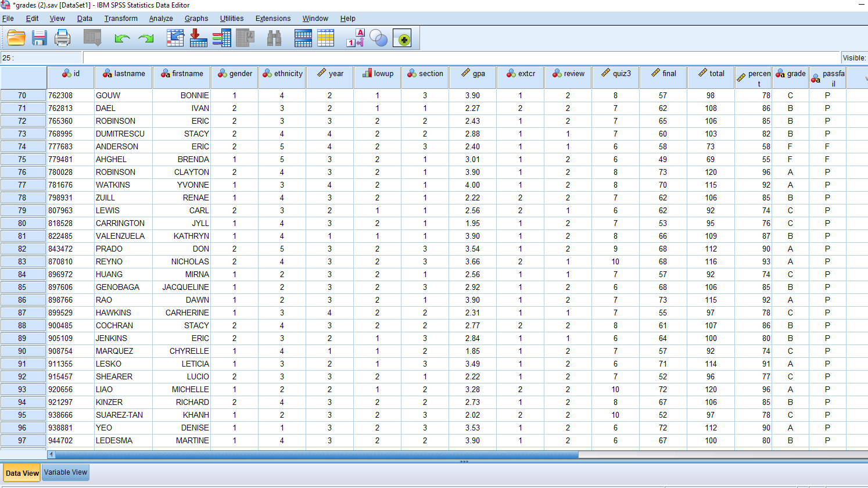Open Find using the binoculars icon

273,37
